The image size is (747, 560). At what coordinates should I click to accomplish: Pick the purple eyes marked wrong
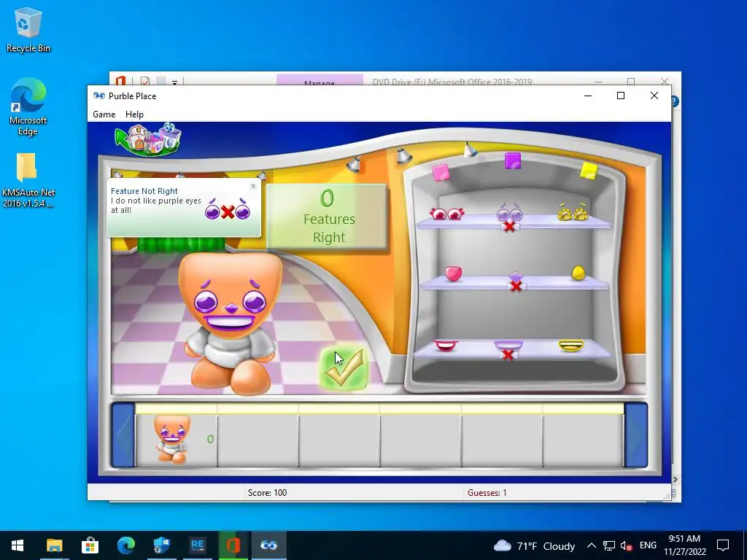click(509, 214)
